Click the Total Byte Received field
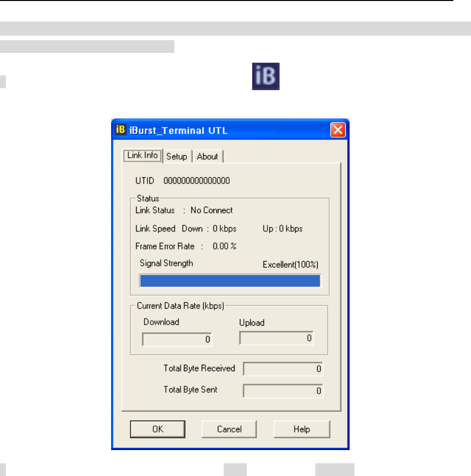The width and height of the screenshot is (471, 476). click(x=283, y=369)
